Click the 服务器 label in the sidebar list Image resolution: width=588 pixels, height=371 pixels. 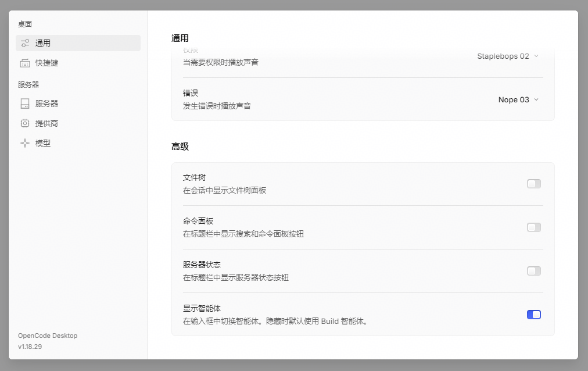46,104
